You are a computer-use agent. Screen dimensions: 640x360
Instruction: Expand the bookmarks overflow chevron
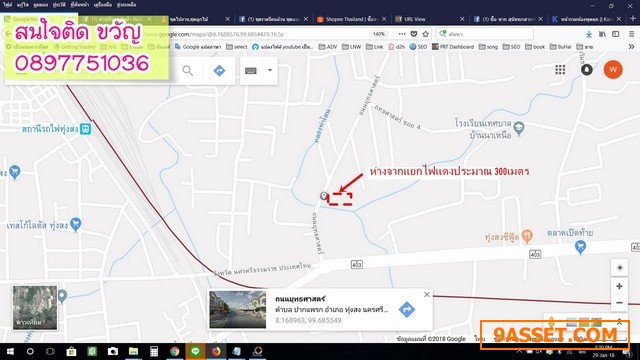[631, 47]
